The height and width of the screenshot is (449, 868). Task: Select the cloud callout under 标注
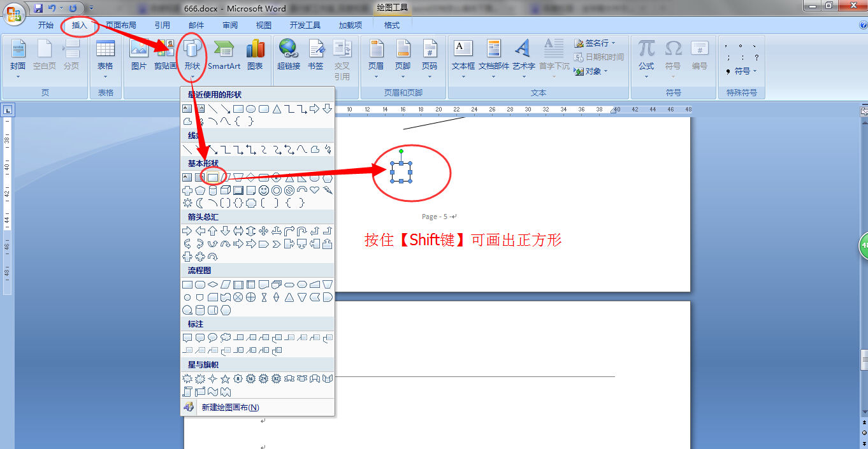[226, 338]
